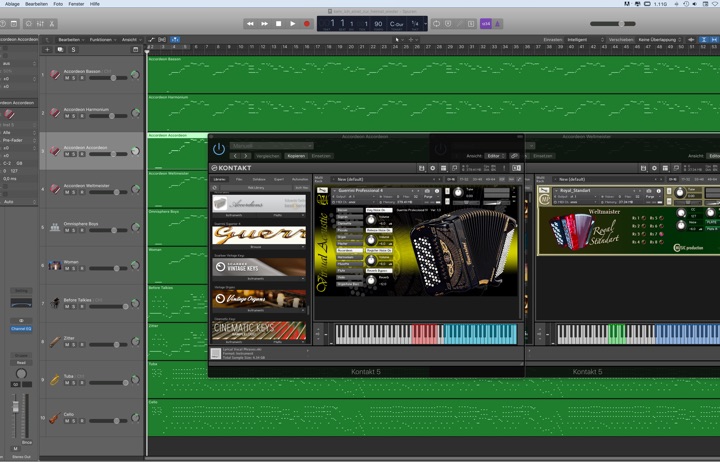Enable count-in button (purple 1234)
Screen dimensions: 720x462
[485, 23]
